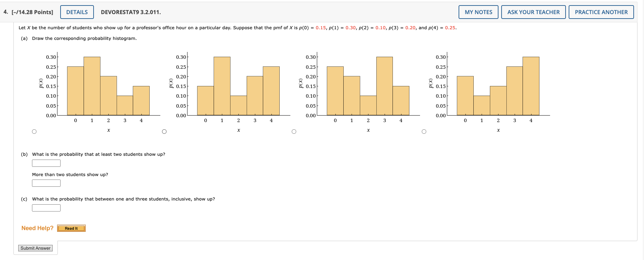Click ASK YOUR TEACHER
This screenshot has width=644, height=260.
pos(533,12)
